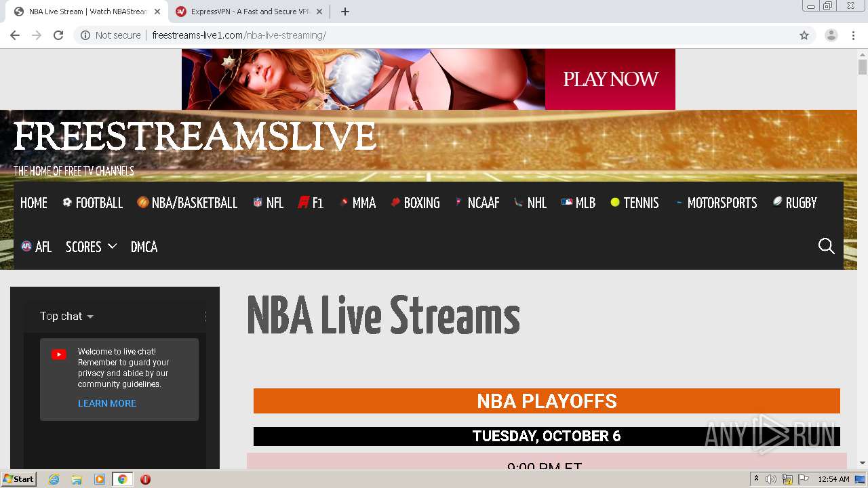Go to the NFL section
The height and width of the screenshot is (488, 868).
pyautogui.click(x=268, y=203)
